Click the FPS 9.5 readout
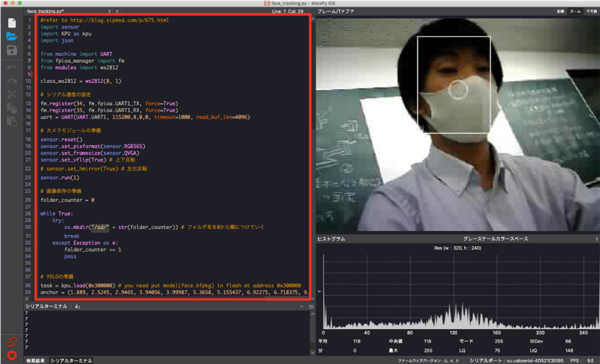 pos(583,360)
